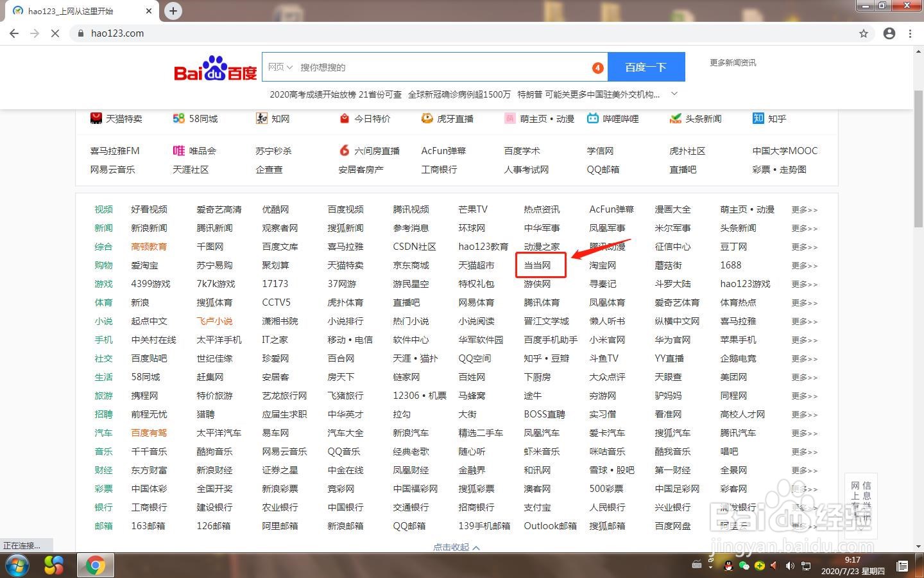
Task: Open the 携程网 link
Action: 144,396
